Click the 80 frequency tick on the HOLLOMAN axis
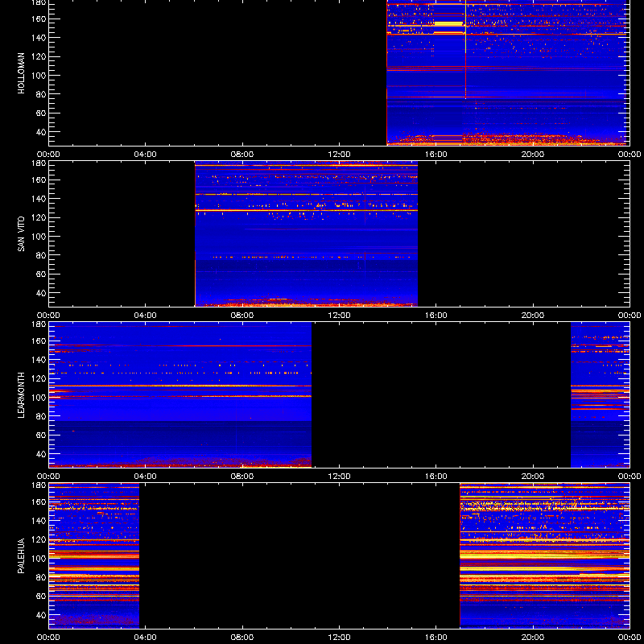The height and width of the screenshot is (644, 644). pyautogui.click(x=41, y=94)
